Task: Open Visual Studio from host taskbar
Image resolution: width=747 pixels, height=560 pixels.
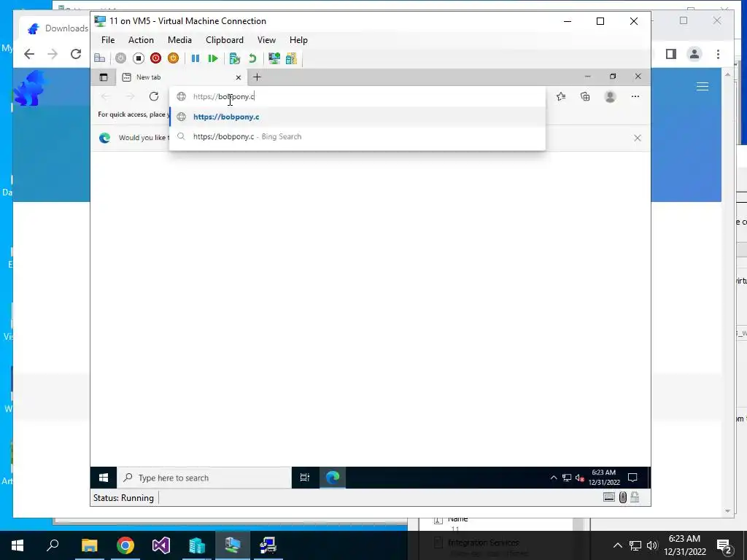Action: (161, 545)
